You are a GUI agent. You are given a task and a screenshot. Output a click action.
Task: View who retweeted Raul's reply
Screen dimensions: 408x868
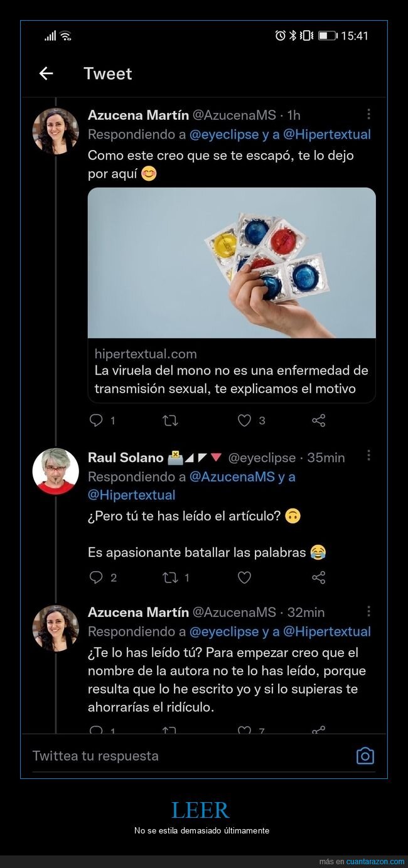(171, 577)
